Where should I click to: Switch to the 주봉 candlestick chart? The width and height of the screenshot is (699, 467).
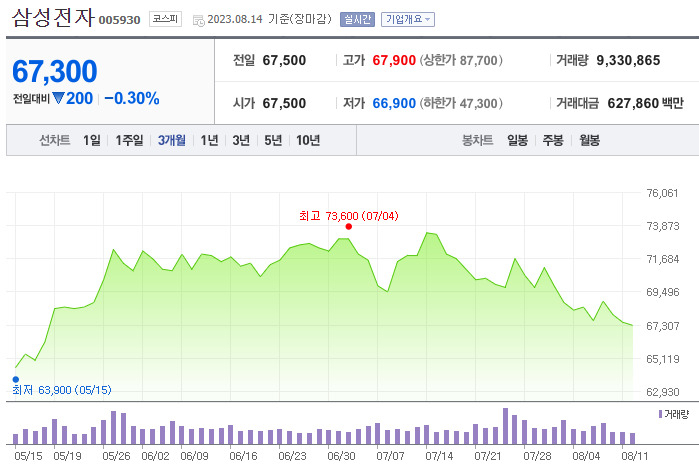(x=553, y=140)
